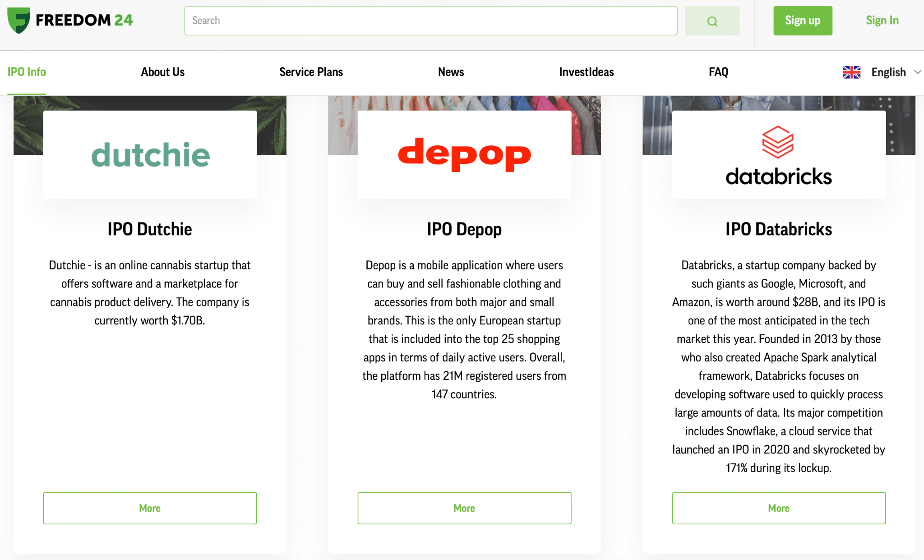
Task: Click the Freedom24 shield logo
Action: pyautogui.click(x=19, y=20)
